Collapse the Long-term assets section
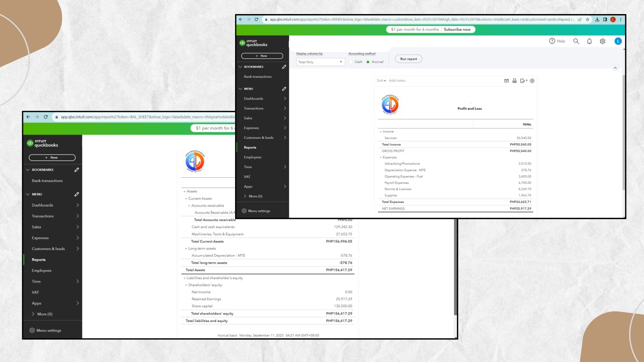 point(186,249)
